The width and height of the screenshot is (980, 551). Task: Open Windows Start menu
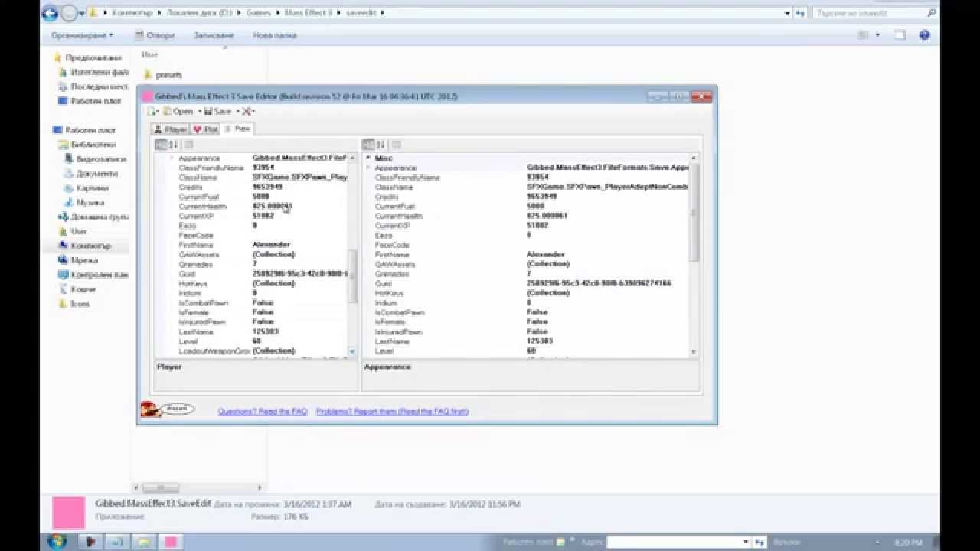57,541
